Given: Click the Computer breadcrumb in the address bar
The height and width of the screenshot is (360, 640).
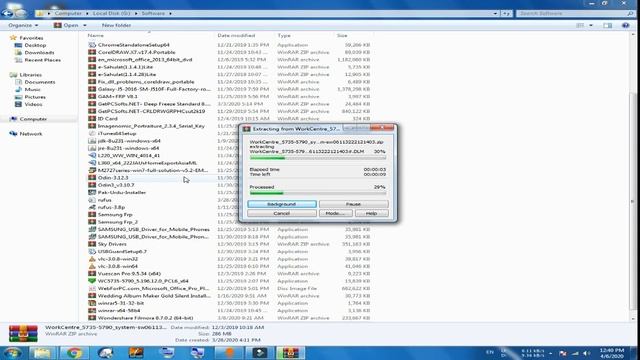Looking at the screenshot, I should pos(68,13).
